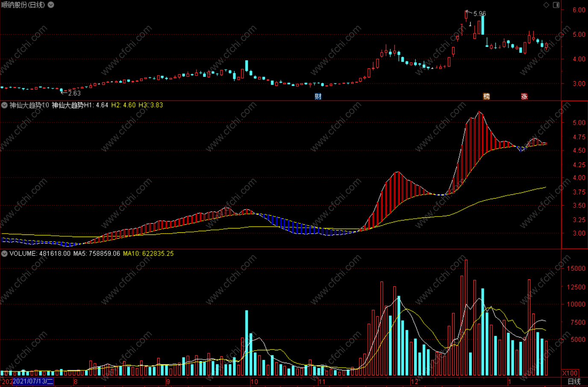Select the H2: 4.60 indicator value
Image resolution: width=588 pixels, height=387 pixels.
coord(123,105)
